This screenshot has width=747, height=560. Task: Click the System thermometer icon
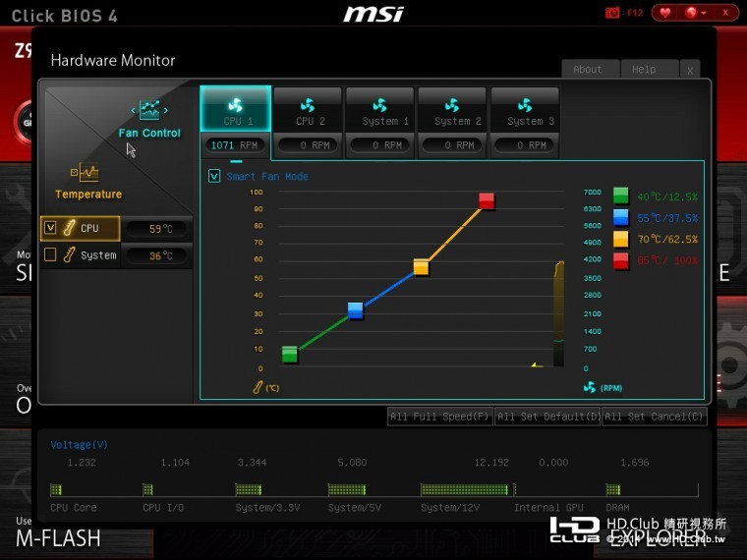(69, 255)
